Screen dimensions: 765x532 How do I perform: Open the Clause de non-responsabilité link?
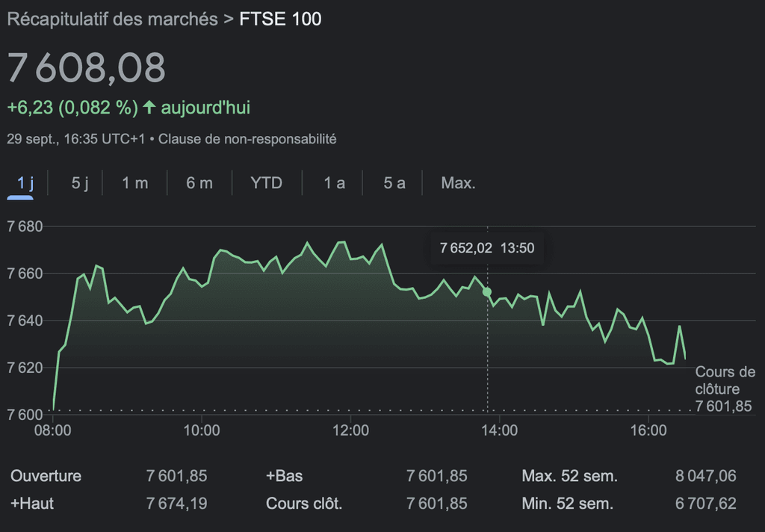pyautogui.click(x=253, y=139)
